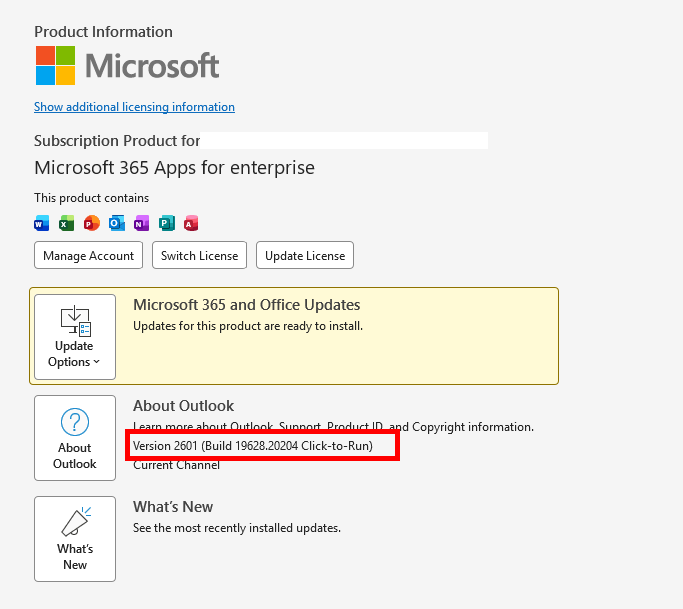
Task: Click the Update License button
Action: coord(305,255)
